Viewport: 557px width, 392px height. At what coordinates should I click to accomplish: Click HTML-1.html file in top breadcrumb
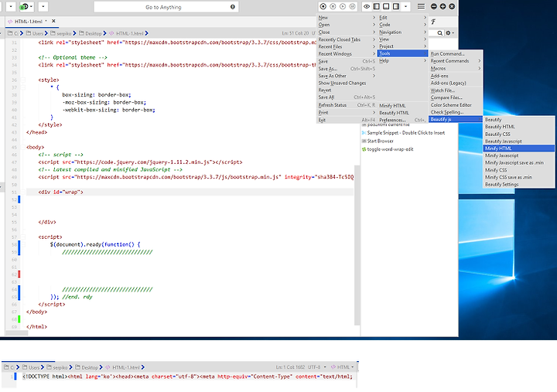coord(126,33)
